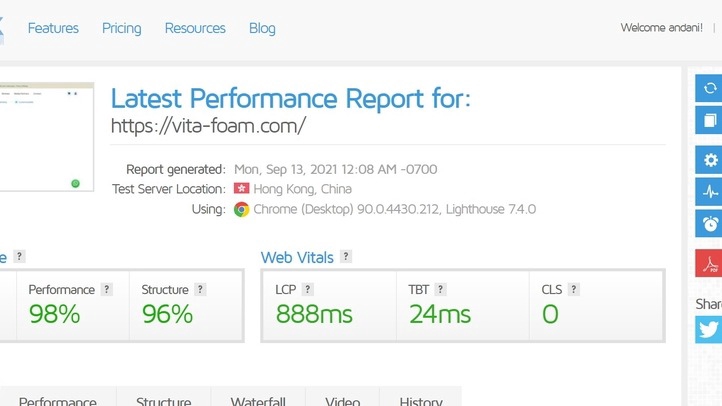Viewport: 722px width, 406px height.
Task: Go to the Blog page
Action: (x=262, y=29)
